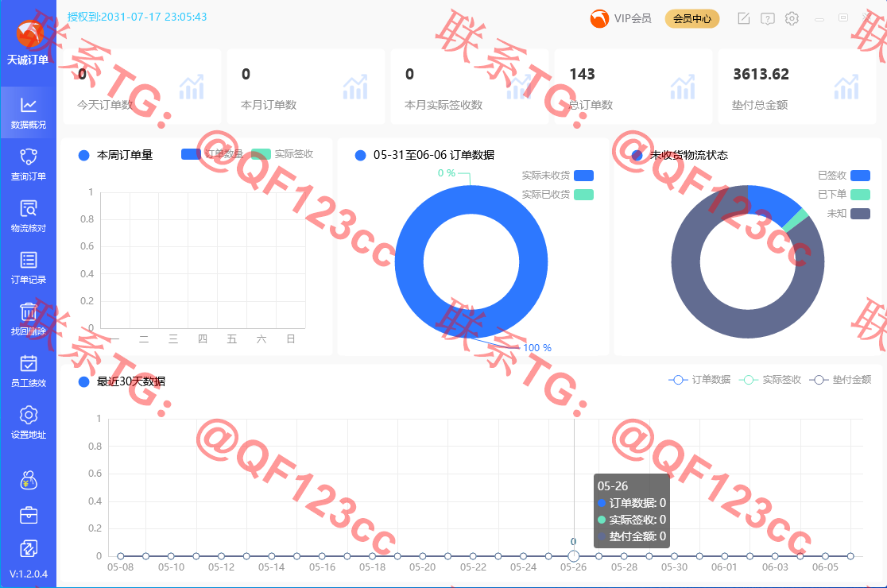Click the 未收货物流状态 chart title
887x588 pixels.
pyautogui.click(x=689, y=155)
